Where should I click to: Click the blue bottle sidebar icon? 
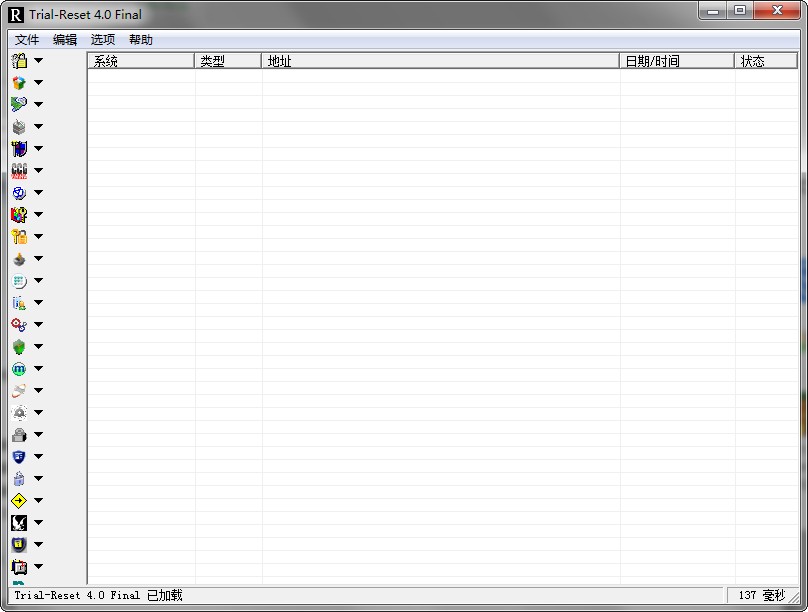pos(19,479)
